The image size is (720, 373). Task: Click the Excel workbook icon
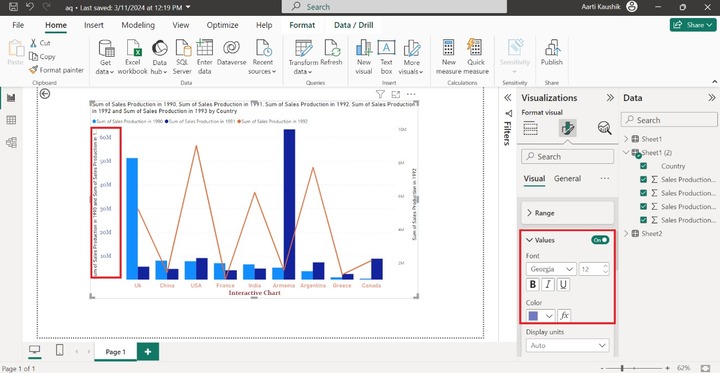133,57
